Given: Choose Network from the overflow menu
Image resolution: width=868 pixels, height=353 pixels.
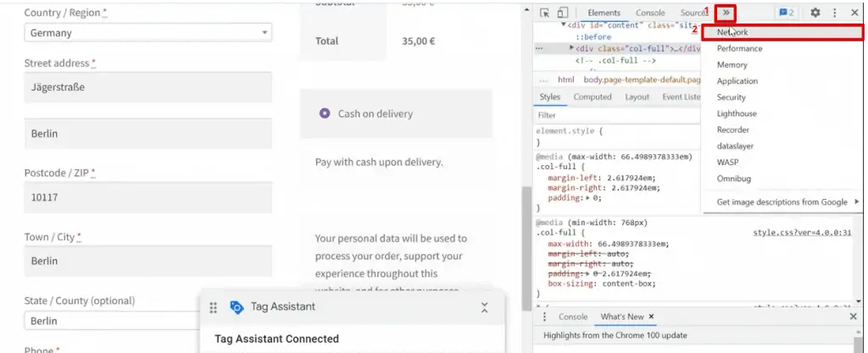Looking at the screenshot, I should (732, 32).
